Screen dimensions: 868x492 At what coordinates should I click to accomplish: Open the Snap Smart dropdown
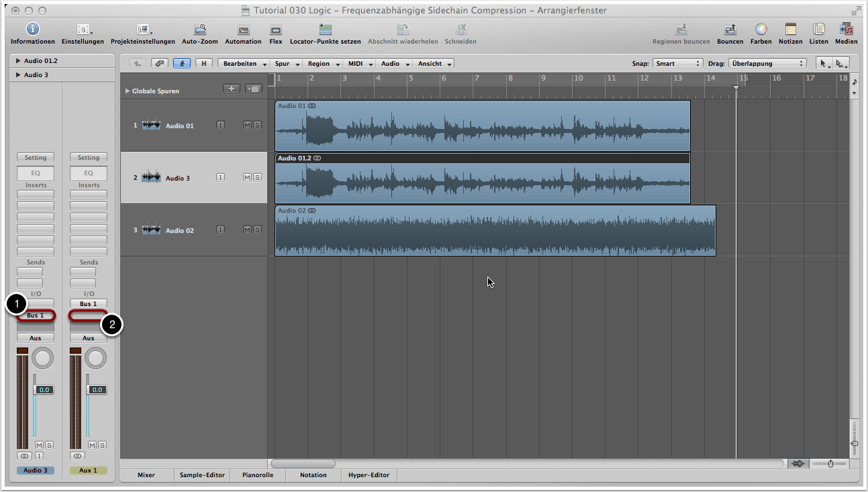point(679,64)
